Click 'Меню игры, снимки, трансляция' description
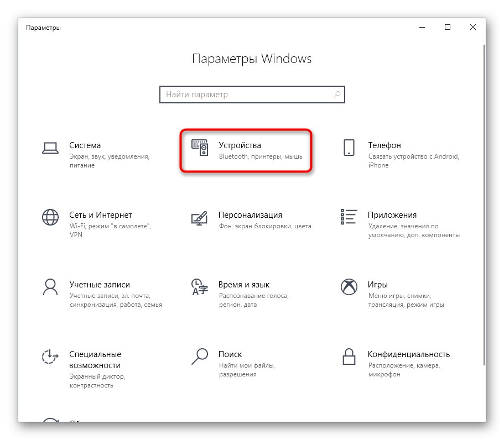Screen dimensions: 504x440 coord(406,300)
